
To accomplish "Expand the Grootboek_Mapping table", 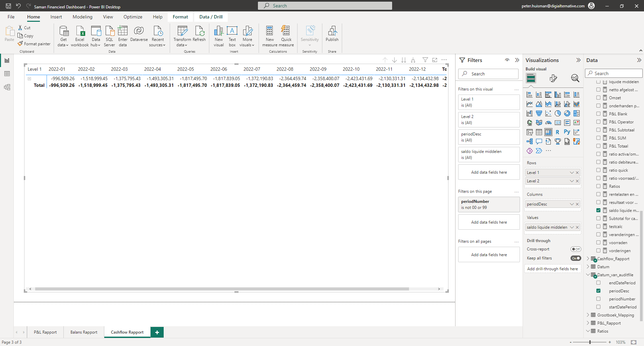I will coord(588,315).
